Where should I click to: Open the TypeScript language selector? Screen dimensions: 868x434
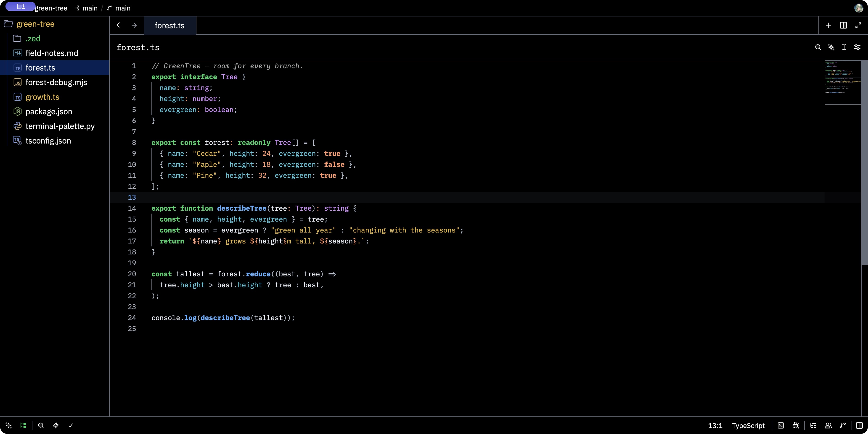(x=748, y=426)
